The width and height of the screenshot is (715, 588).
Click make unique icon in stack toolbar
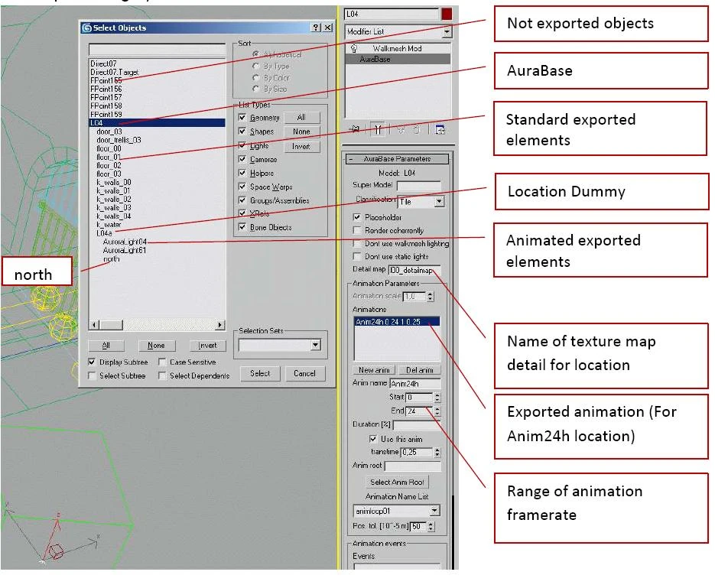[x=401, y=130]
